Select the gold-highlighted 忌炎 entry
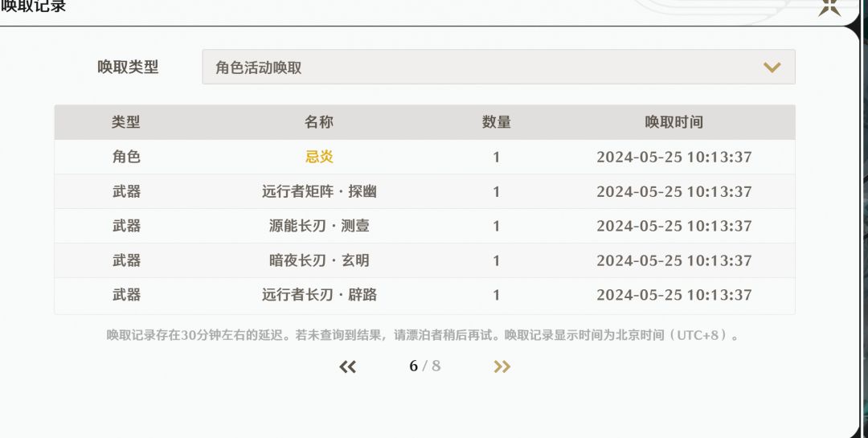Screen dimensions: 868x438 click(319, 157)
